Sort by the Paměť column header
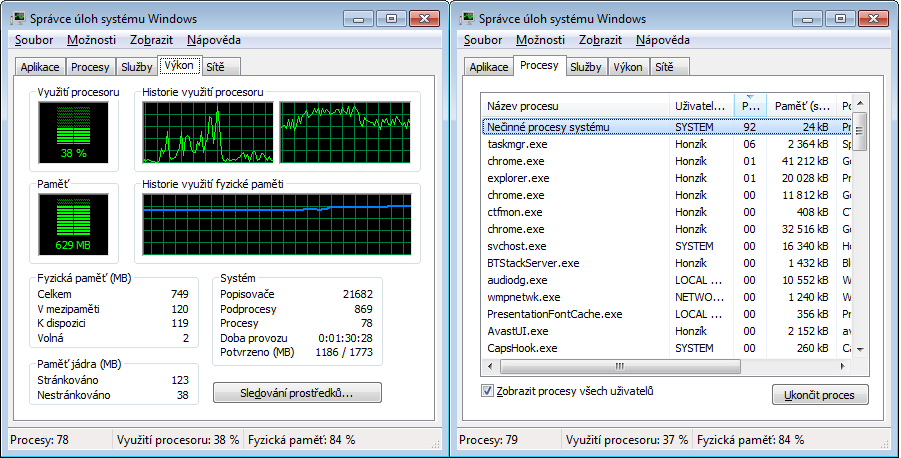Image resolution: width=901 pixels, height=458 pixels. click(802, 106)
